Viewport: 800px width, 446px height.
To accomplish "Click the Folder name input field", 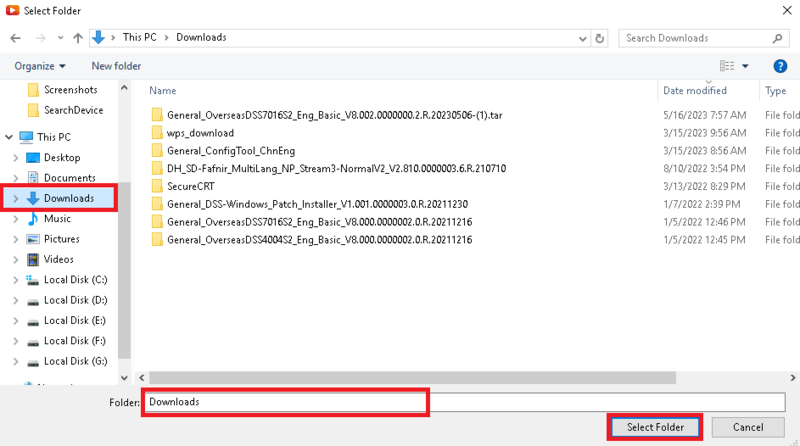I will pos(464,402).
